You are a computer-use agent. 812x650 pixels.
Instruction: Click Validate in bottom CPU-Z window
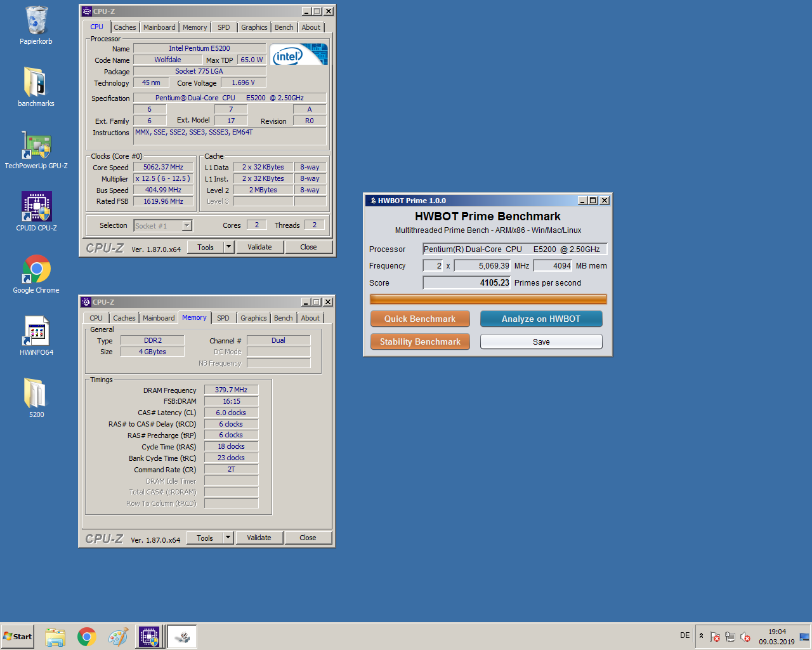coord(259,538)
